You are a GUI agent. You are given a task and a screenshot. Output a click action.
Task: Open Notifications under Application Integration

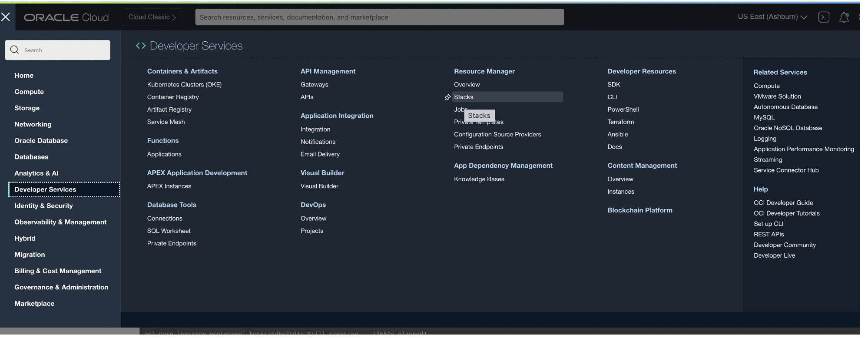318,142
